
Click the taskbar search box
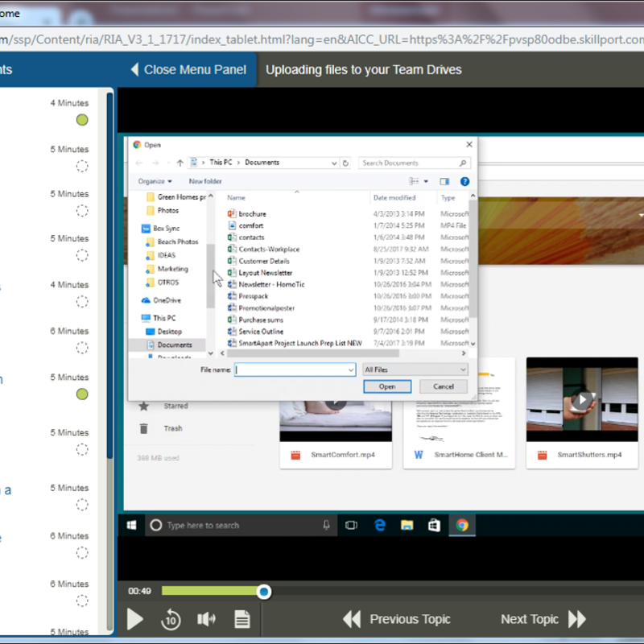(241, 526)
